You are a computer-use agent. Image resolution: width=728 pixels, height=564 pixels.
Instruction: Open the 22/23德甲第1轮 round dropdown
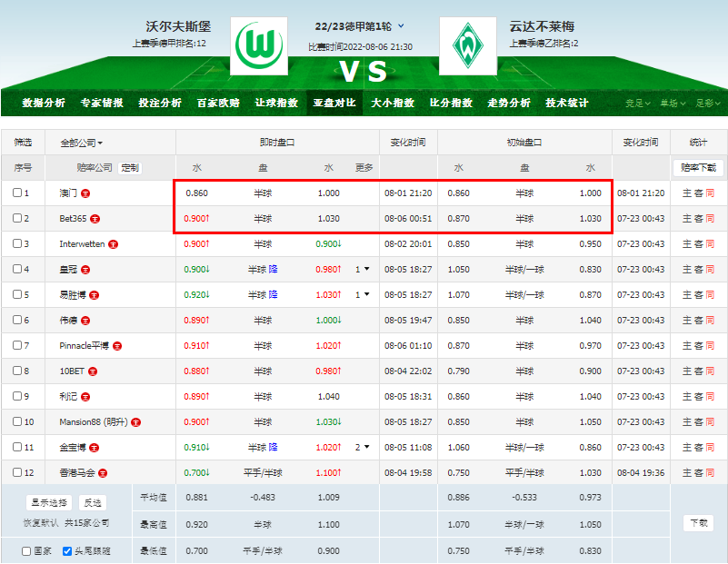coord(359,26)
